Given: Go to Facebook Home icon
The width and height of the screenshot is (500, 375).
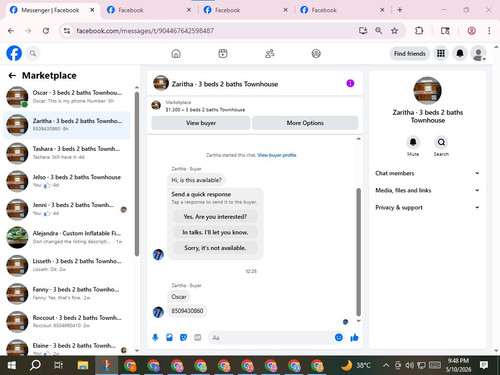Looking at the screenshot, I should tap(176, 53).
